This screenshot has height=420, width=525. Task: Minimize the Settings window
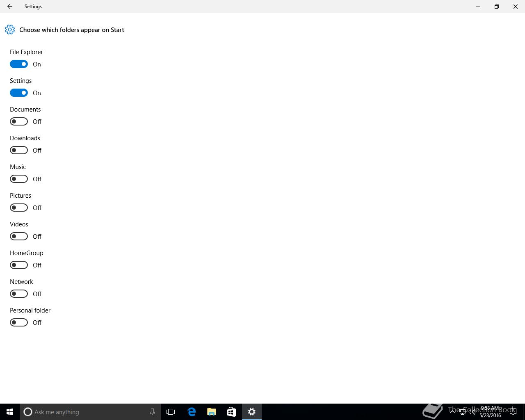(x=478, y=7)
